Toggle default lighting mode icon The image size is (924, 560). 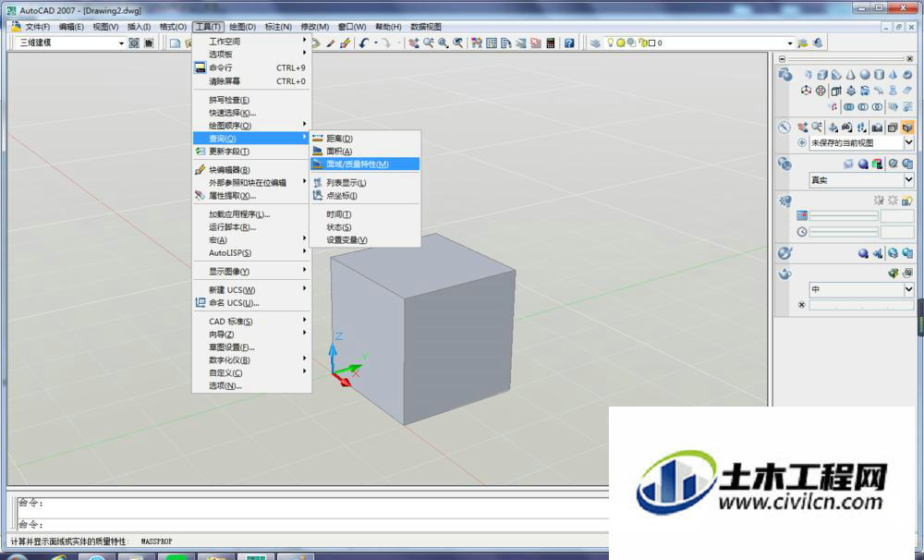(880, 201)
